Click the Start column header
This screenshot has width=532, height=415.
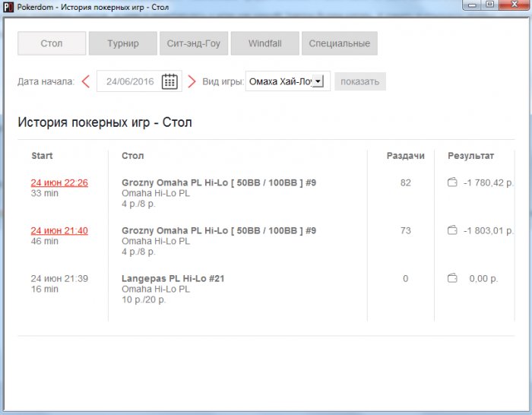click(x=42, y=156)
